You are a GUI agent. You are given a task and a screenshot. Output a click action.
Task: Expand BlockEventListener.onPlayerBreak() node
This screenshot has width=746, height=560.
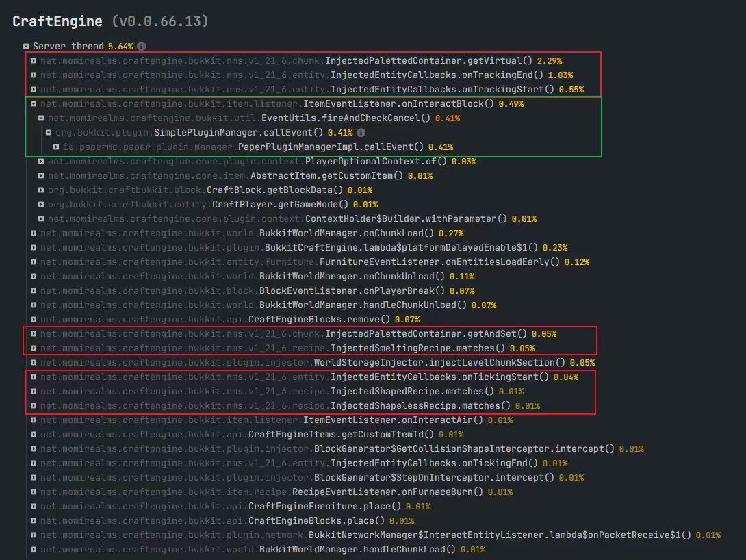34,291
